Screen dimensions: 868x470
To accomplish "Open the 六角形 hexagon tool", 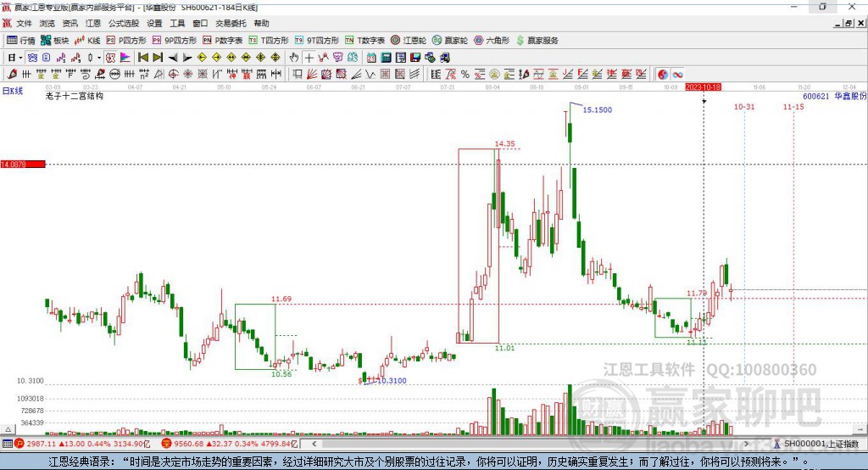I will click(492, 41).
